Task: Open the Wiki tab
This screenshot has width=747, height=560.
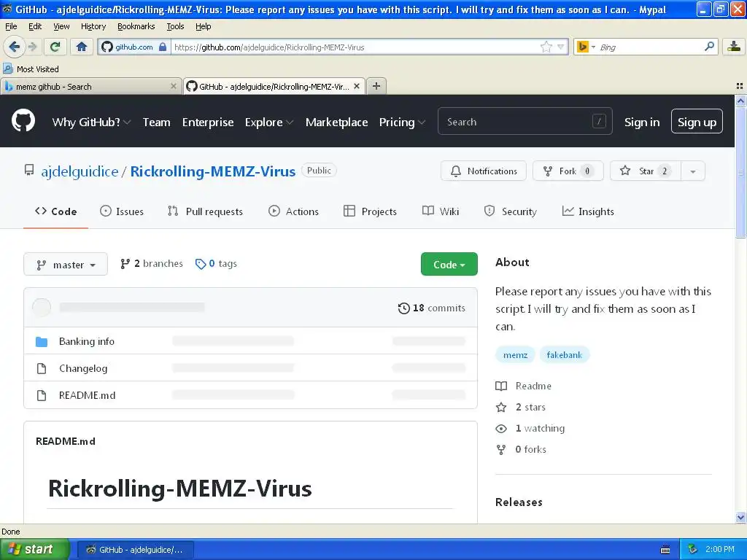Action: [x=441, y=211]
